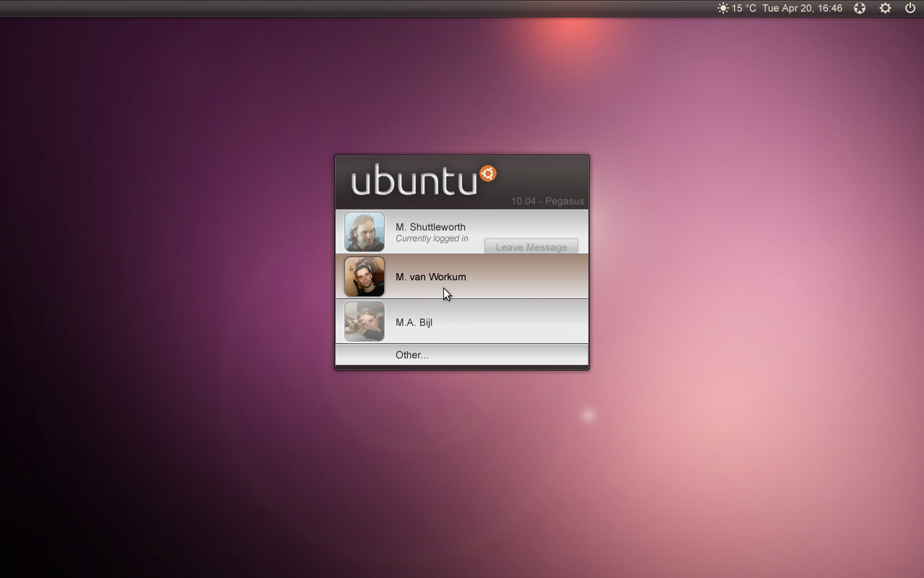Open the accessibility menu icon
The width and height of the screenshot is (924, 578).
[859, 9]
